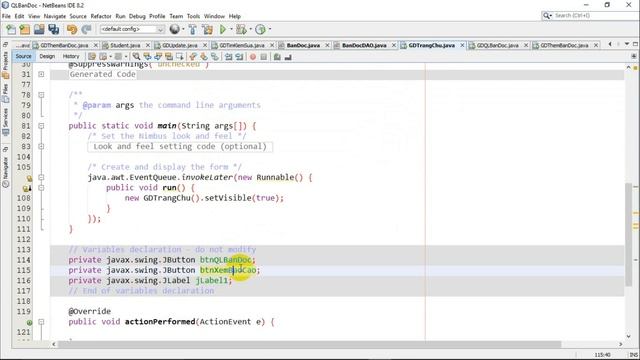Toggle INS insert mode in status bar
Viewport: 640px width, 360px height.
[633, 355]
